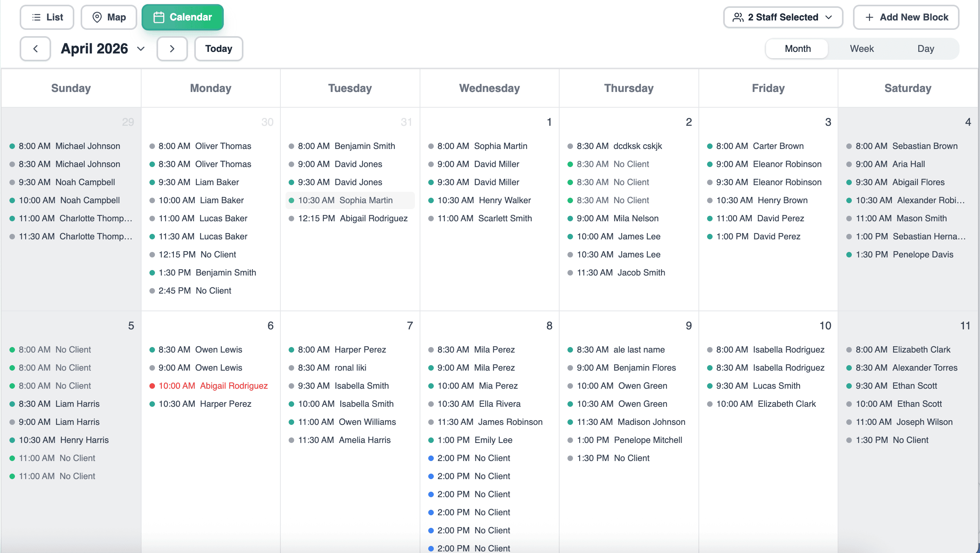The height and width of the screenshot is (553, 980).
Task: Open the List tab
Action: [47, 17]
